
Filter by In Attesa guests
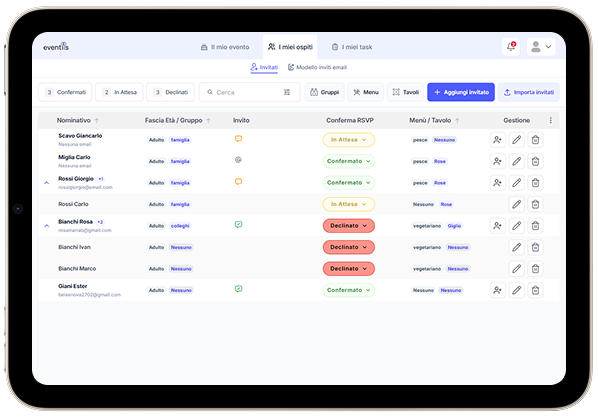pos(119,92)
